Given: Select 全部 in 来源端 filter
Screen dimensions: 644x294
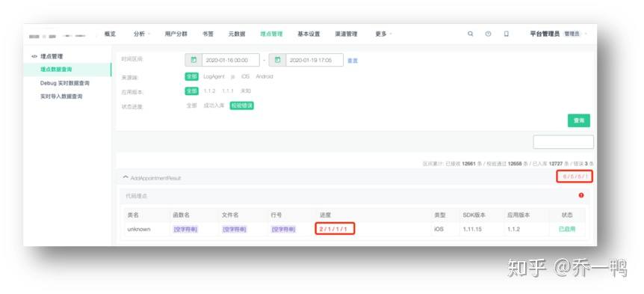Looking at the screenshot, I should [192, 76].
